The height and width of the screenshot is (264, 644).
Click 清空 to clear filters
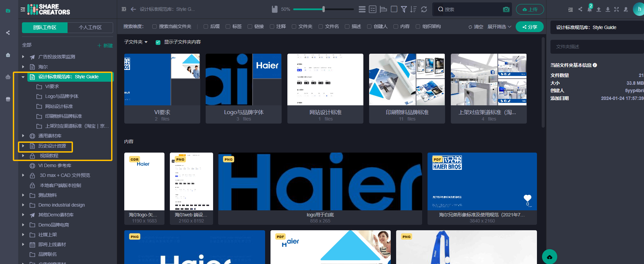pyautogui.click(x=476, y=27)
